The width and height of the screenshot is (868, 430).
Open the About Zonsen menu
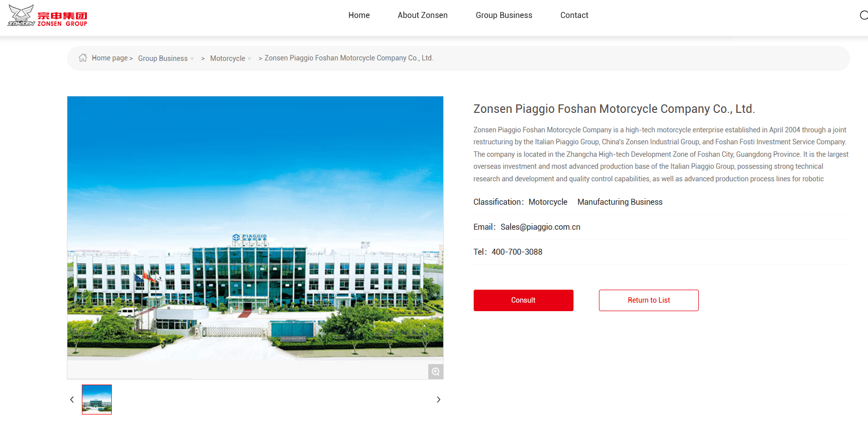click(423, 15)
